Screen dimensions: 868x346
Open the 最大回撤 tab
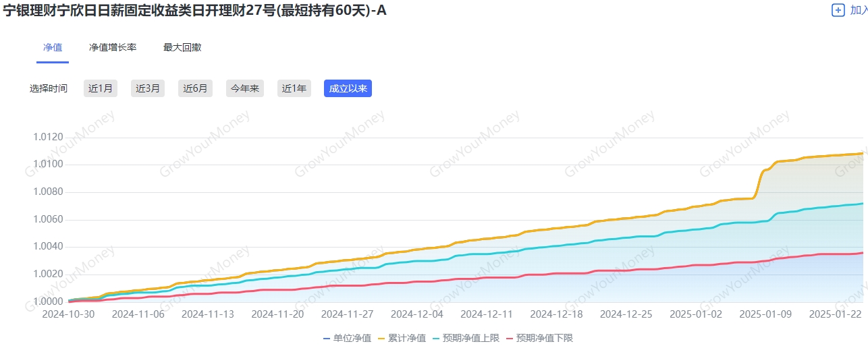tap(182, 47)
